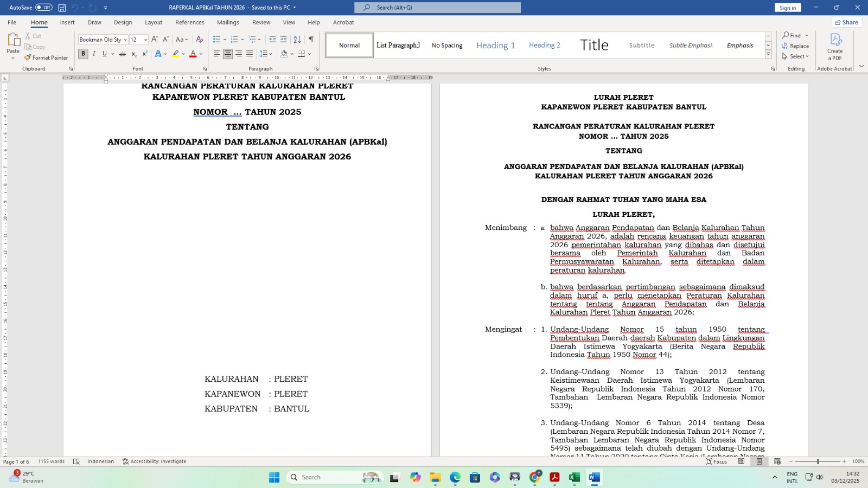Click Create a PDF icon
Image resolution: width=868 pixels, height=488 pixels.
[835, 47]
